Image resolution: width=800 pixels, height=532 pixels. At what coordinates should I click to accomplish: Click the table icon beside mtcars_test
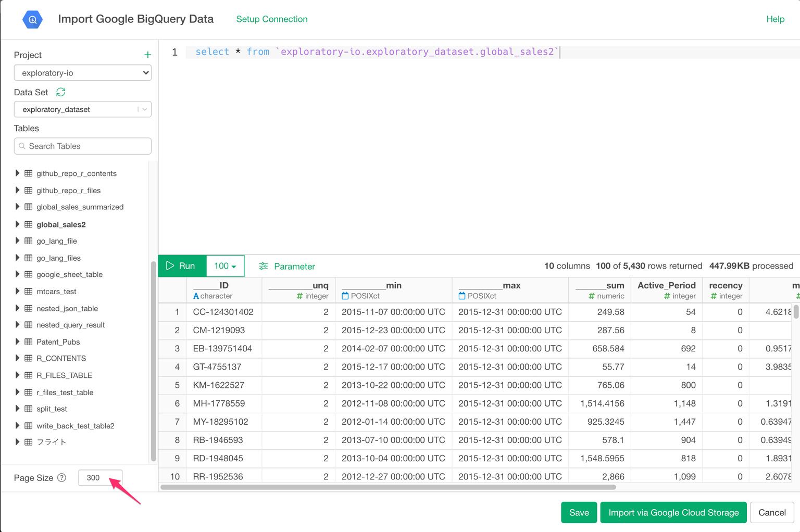29,292
